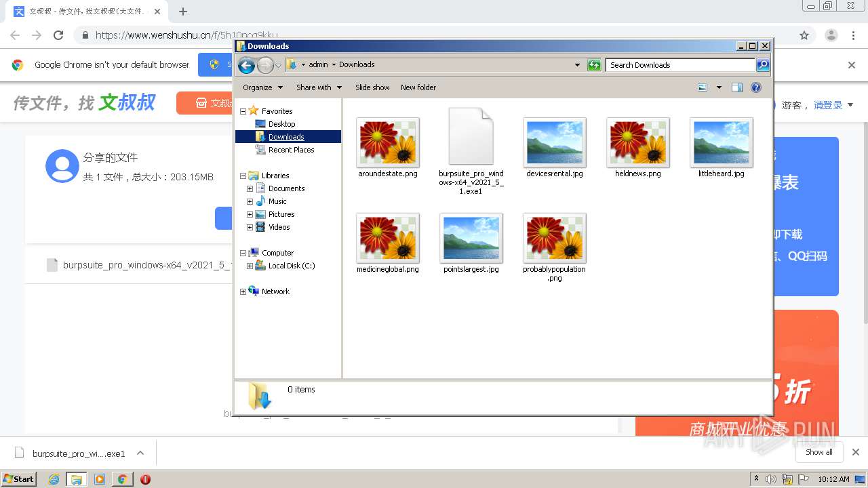Close the Chrome downloads shelf
The height and width of the screenshot is (488, 868).
point(856,452)
